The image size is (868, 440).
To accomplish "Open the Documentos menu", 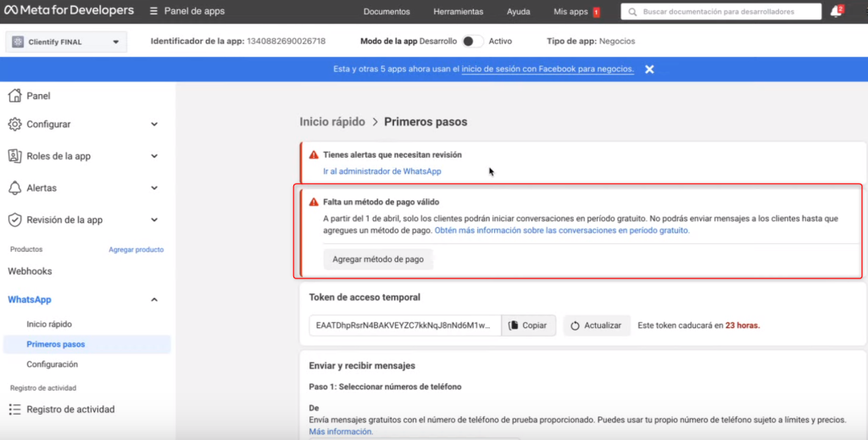I will (387, 12).
